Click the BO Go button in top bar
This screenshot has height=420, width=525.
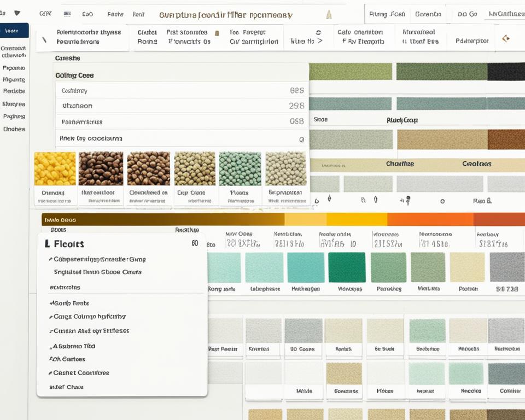tap(466, 14)
